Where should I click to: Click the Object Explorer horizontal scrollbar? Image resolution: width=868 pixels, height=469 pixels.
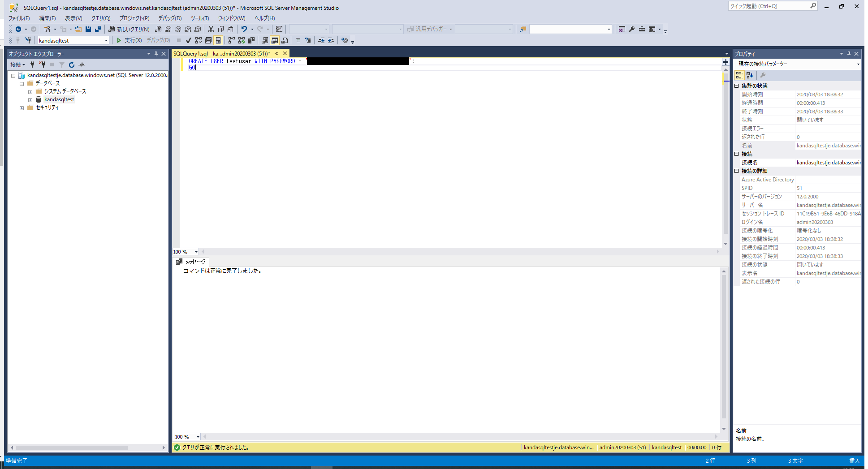[x=72, y=447]
